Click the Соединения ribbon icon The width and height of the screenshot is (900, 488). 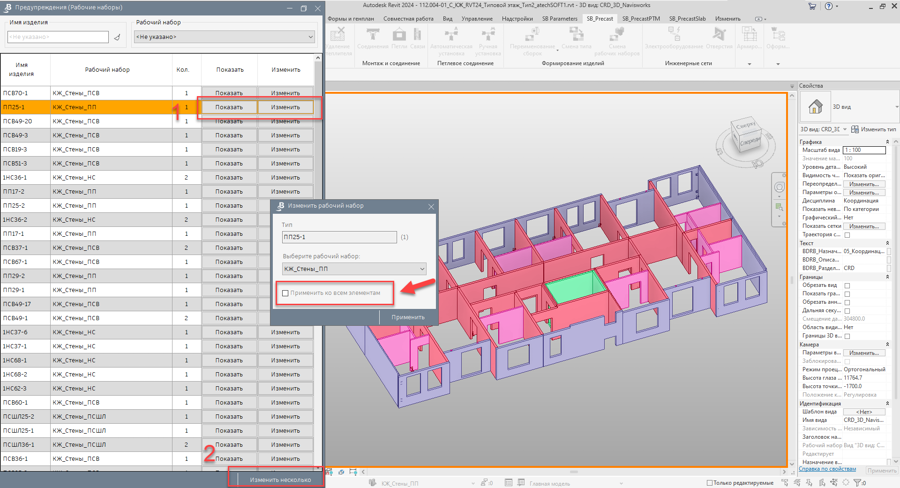click(x=373, y=34)
